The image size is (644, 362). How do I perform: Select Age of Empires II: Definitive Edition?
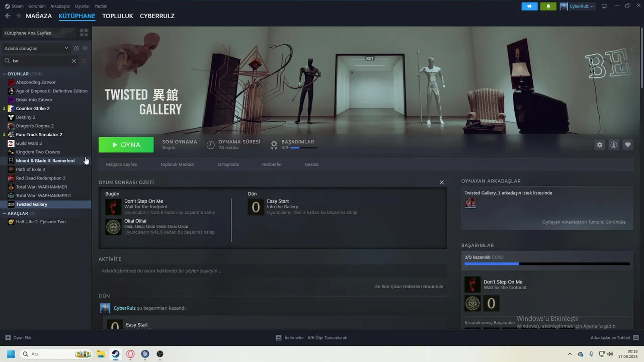coord(51,91)
